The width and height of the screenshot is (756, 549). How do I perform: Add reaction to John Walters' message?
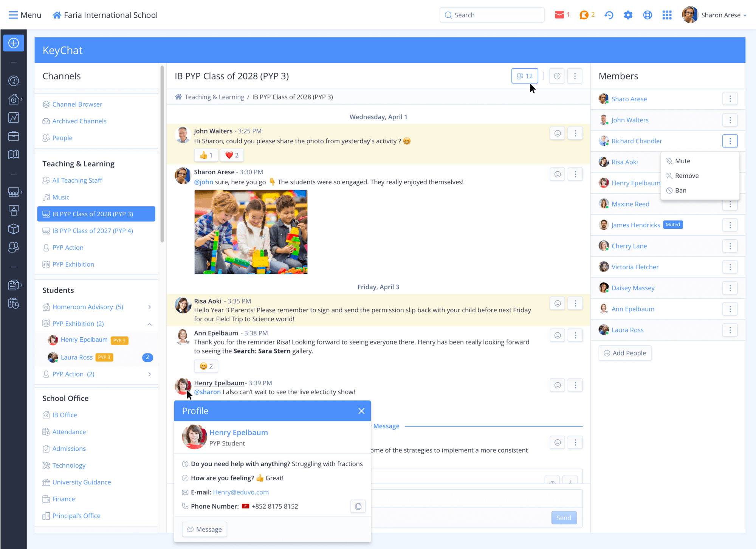[558, 133]
